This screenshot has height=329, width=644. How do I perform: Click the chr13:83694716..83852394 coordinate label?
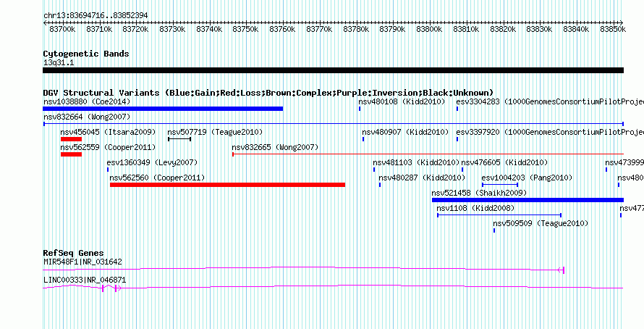(96, 15)
